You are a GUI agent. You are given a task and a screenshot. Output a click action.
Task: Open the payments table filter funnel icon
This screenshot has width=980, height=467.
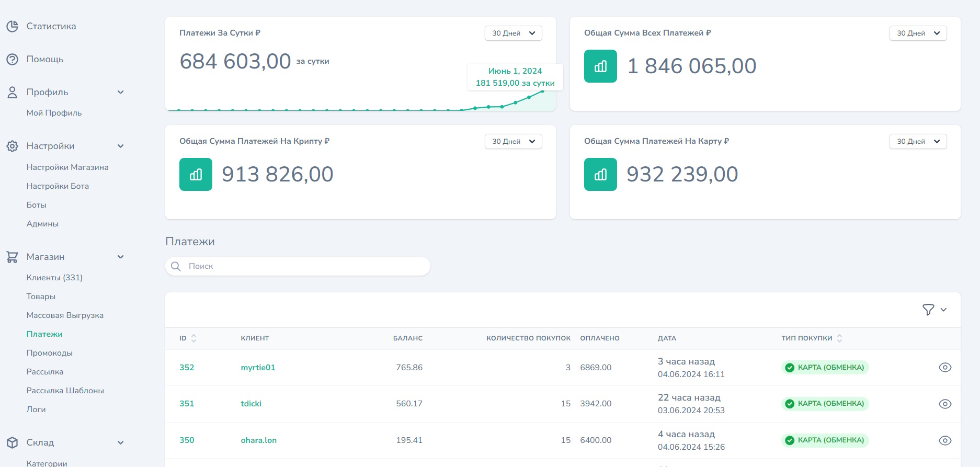pyautogui.click(x=928, y=310)
